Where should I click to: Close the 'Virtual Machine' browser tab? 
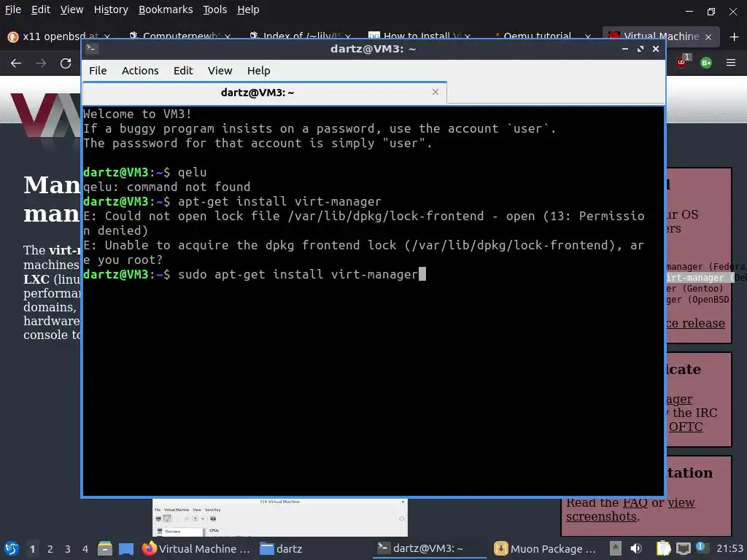click(x=708, y=36)
